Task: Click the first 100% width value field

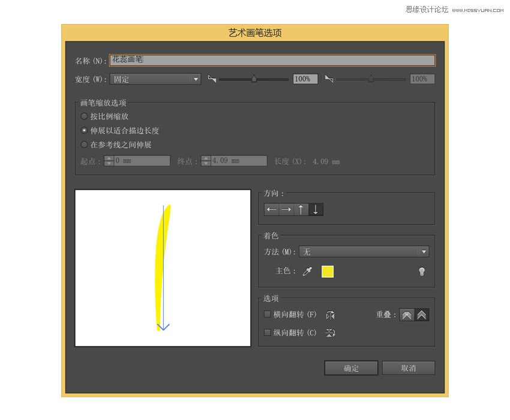Action: coord(305,79)
